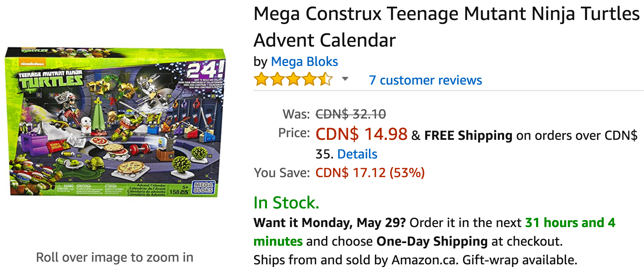The width and height of the screenshot is (644, 275).
Task: Click the advent calendar product image
Action: pyautogui.click(x=115, y=122)
